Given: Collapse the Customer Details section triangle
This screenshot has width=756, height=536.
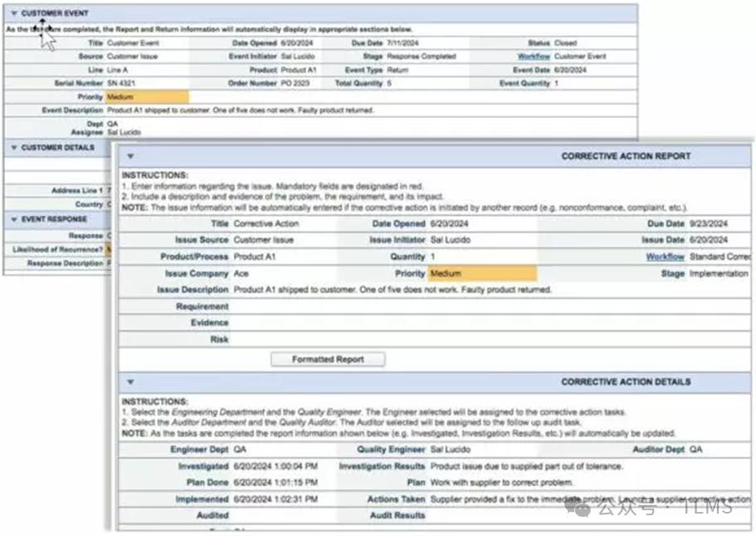Looking at the screenshot, I should point(14,147).
